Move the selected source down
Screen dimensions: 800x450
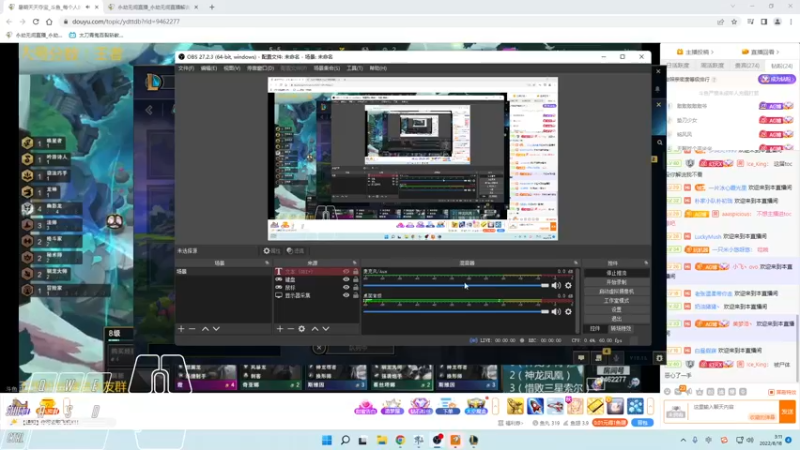point(326,329)
